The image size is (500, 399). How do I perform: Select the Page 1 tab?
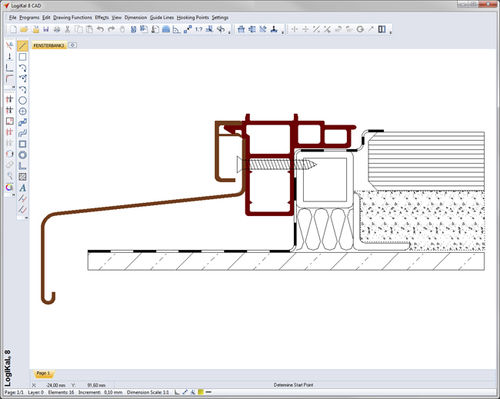pyautogui.click(x=43, y=373)
